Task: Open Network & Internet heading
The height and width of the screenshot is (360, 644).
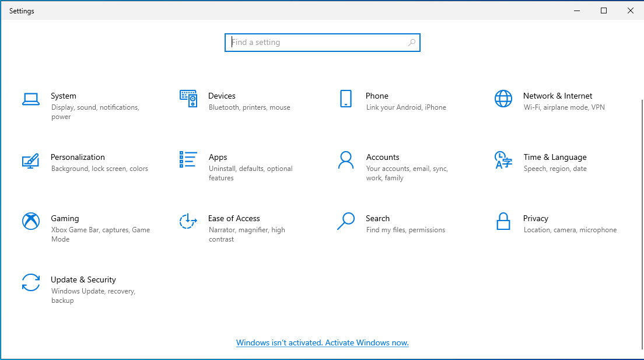Action: point(557,96)
